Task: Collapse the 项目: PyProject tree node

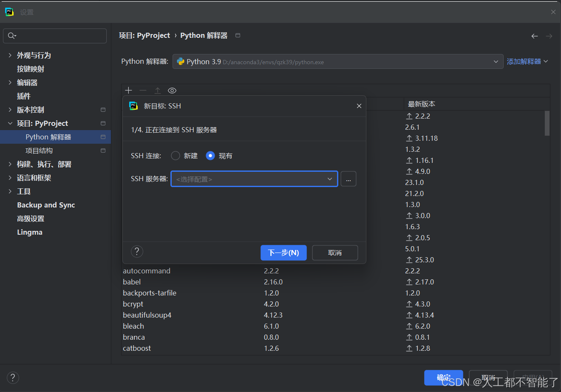Action: [x=10, y=123]
